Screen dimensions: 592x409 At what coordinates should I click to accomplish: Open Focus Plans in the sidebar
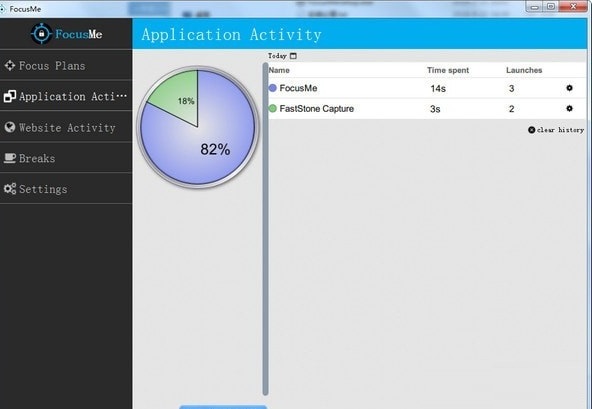[66, 65]
